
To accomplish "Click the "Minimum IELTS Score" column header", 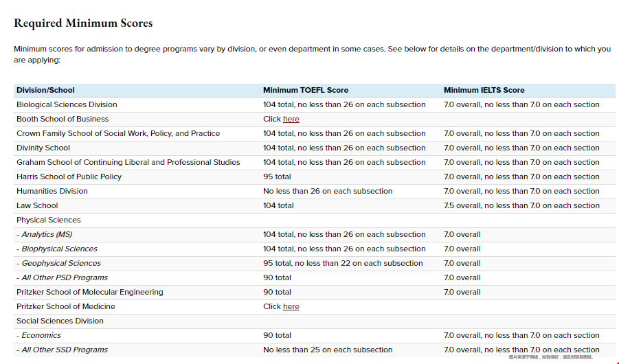I will (484, 90).
